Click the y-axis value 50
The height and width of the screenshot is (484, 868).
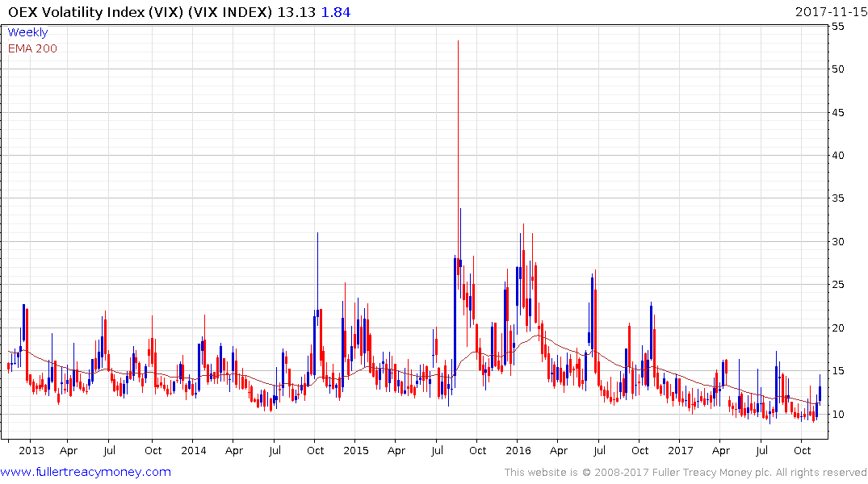[837, 69]
